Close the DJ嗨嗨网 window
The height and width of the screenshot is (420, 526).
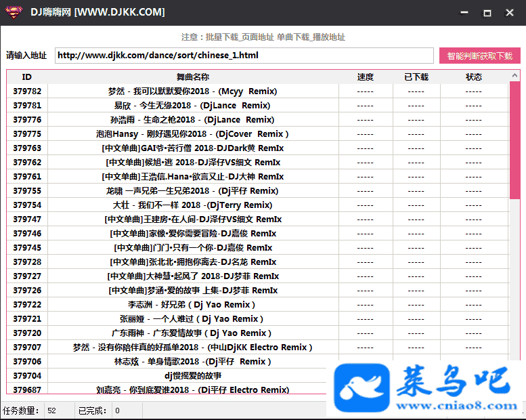[x=509, y=12]
